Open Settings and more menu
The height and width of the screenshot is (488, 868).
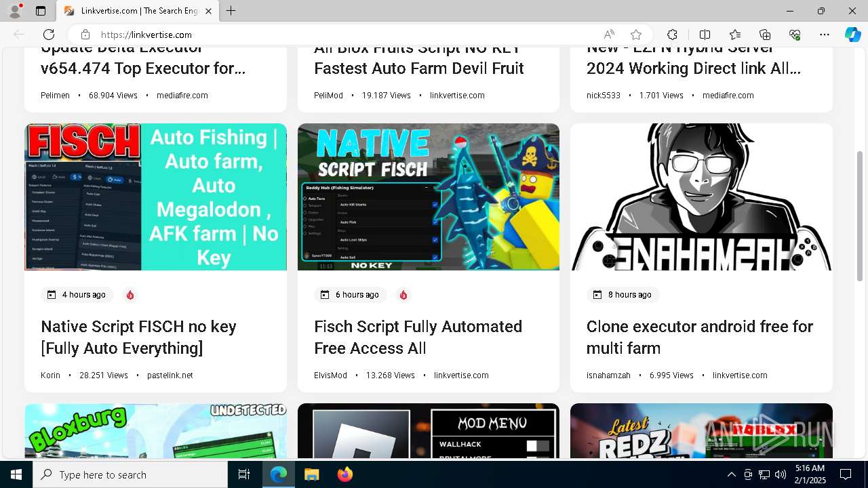tap(825, 35)
